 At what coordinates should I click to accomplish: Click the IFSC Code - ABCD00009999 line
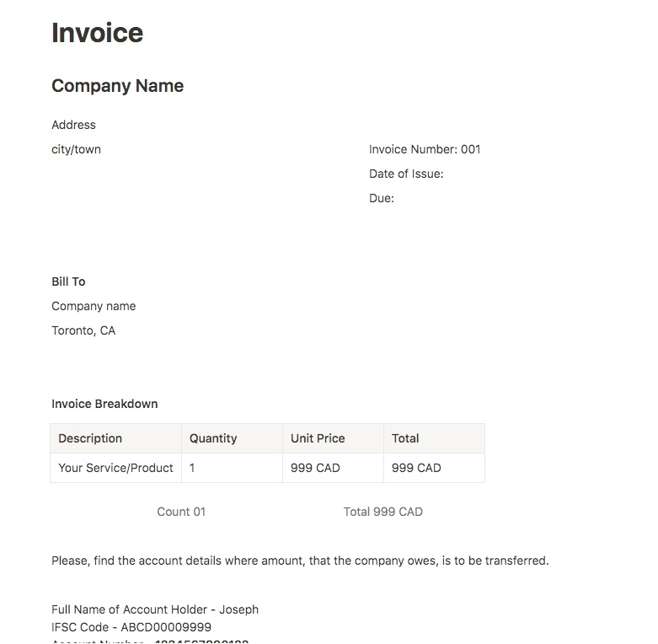click(131, 627)
